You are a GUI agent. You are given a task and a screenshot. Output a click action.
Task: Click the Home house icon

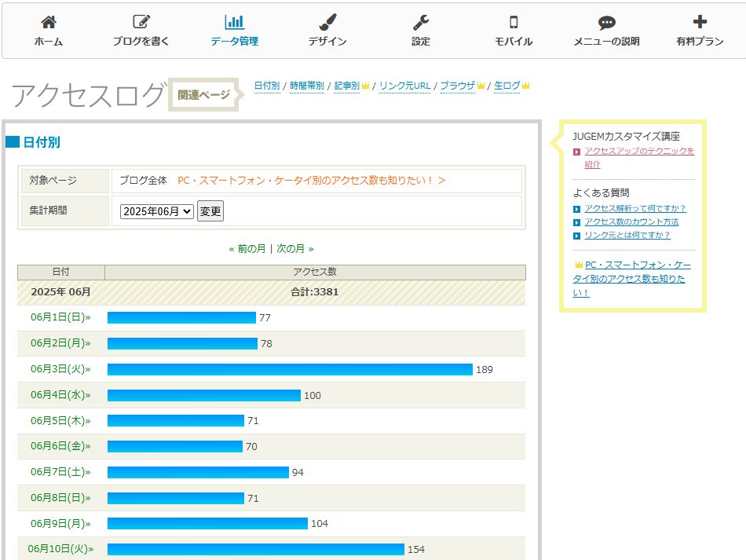pyautogui.click(x=48, y=23)
